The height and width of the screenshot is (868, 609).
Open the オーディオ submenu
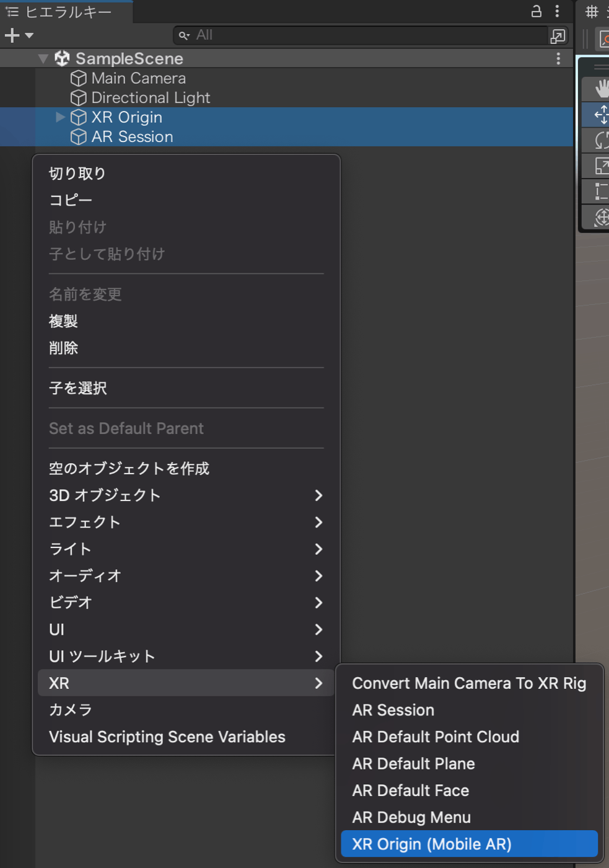(186, 575)
